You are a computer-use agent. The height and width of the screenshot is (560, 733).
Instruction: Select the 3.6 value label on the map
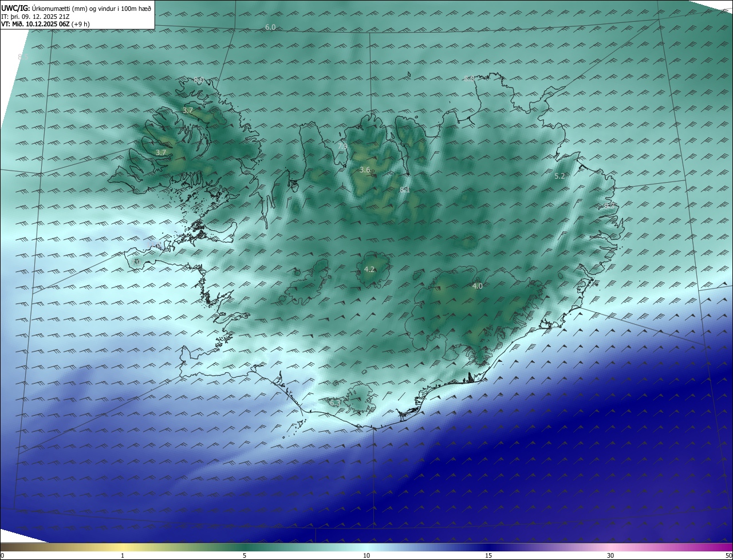click(365, 170)
